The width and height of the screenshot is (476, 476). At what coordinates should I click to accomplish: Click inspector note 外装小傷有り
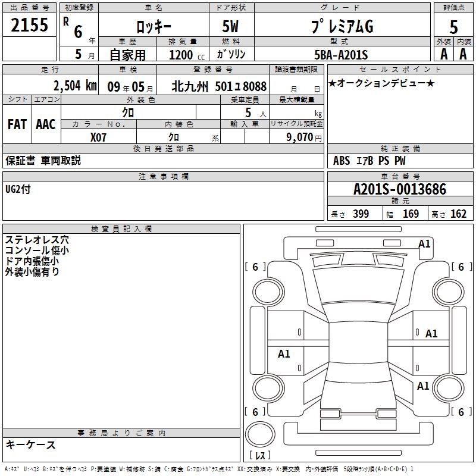pos(32,272)
